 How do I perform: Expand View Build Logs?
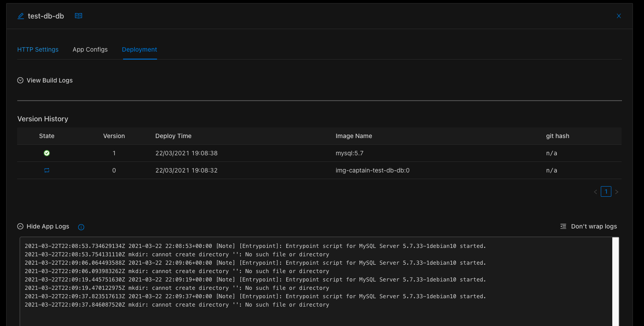(45, 80)
